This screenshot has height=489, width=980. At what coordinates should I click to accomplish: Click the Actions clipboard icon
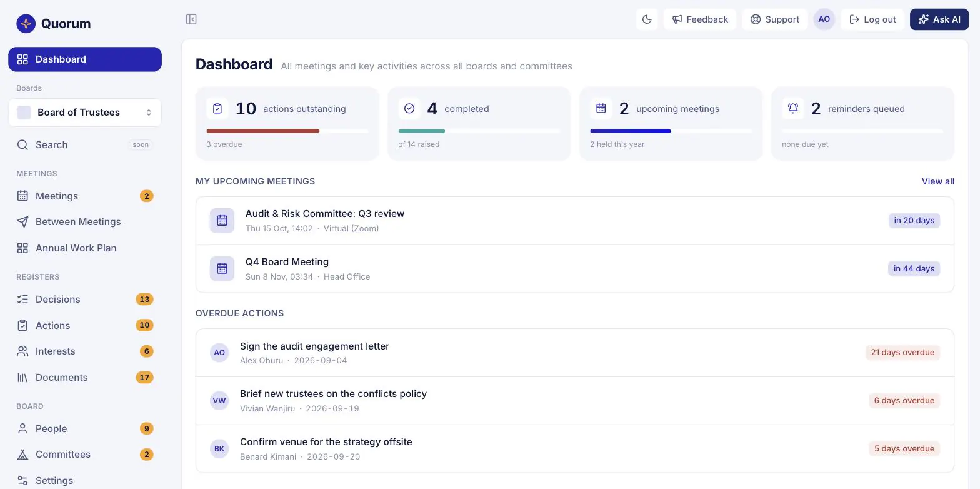(x=22, y=326)
